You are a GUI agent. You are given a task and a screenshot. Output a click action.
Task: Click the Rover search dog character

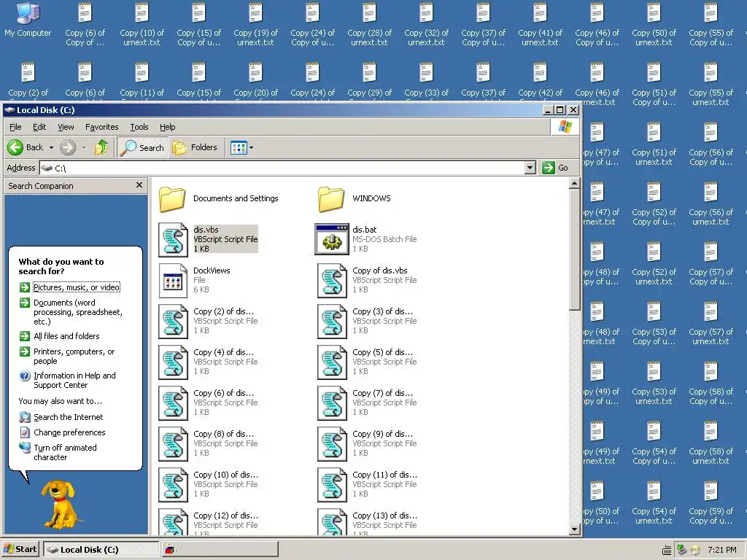click(x=61, y=505)
